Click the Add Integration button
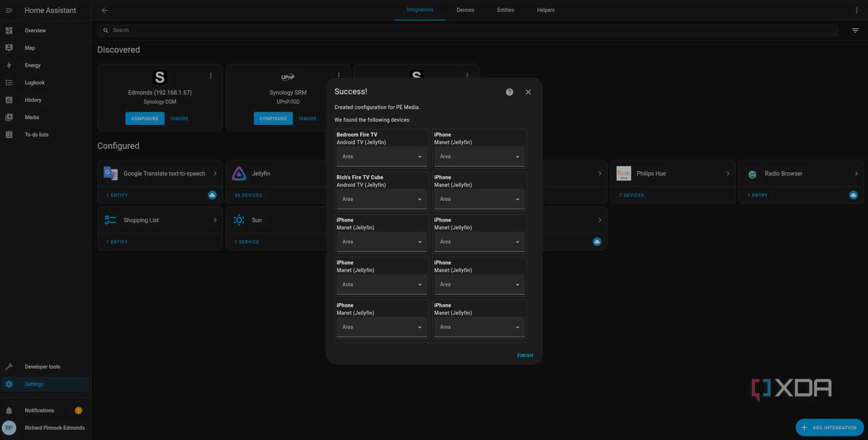 pos(830,427)
